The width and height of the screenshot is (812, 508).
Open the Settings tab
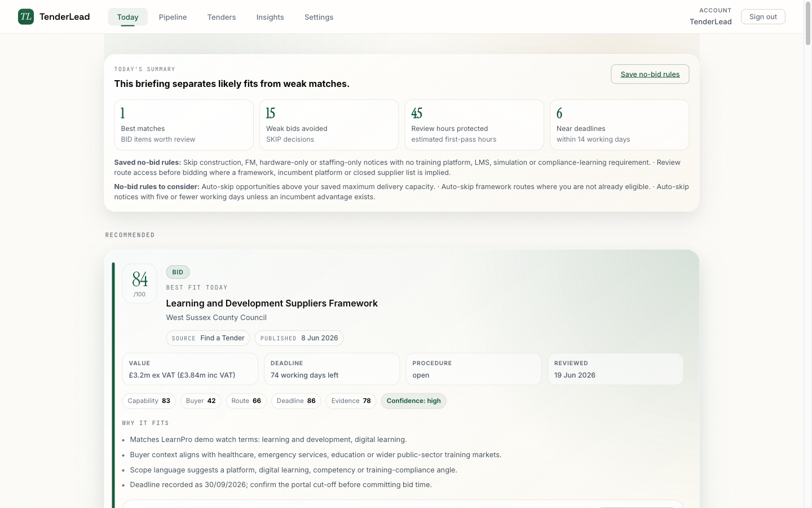click(x=319, y=17)
